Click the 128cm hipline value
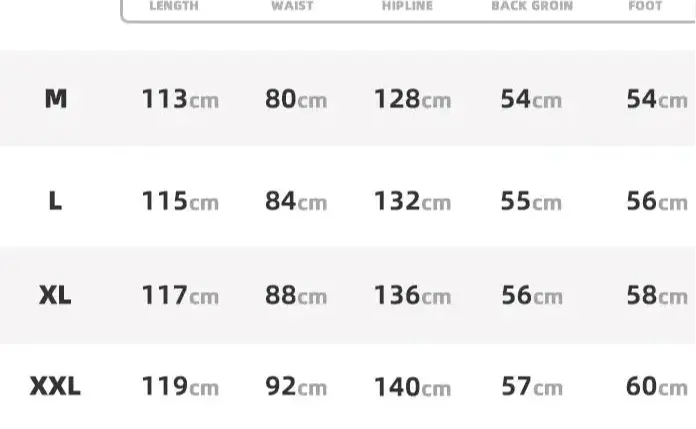 click(412, 99)
